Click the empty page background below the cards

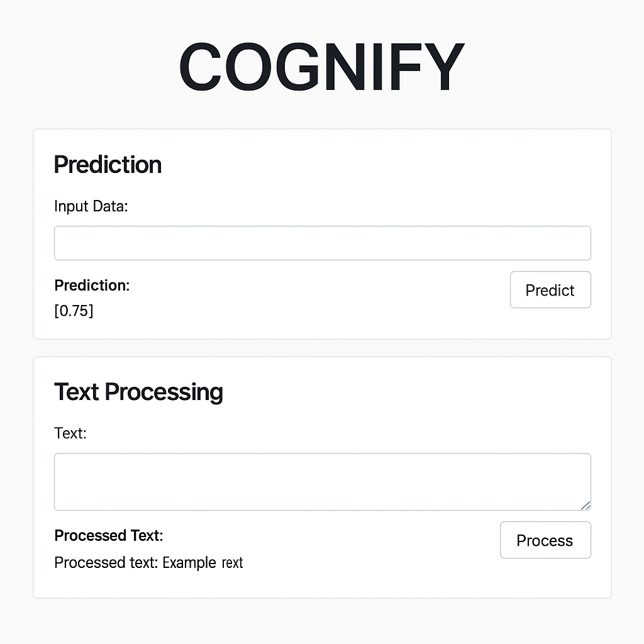(x=322, y=621)
